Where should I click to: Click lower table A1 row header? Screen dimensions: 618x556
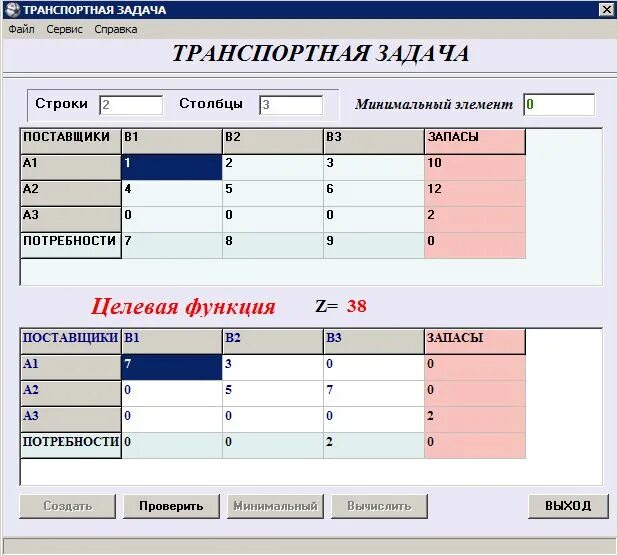[71, 368]
